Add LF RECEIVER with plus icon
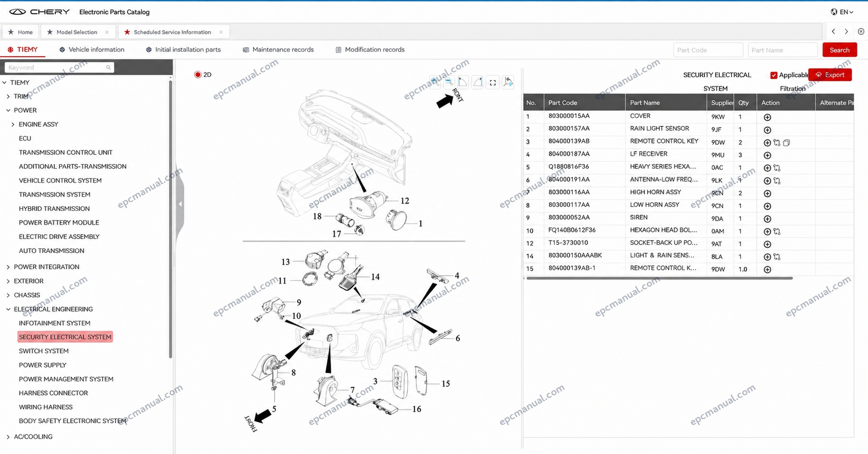This screenshot has height=454, width=868. click(x=767, y=155)
